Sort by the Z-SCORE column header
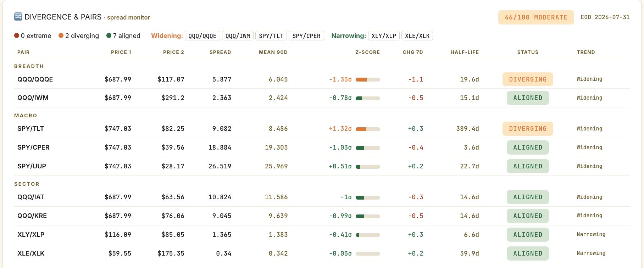 367,52
